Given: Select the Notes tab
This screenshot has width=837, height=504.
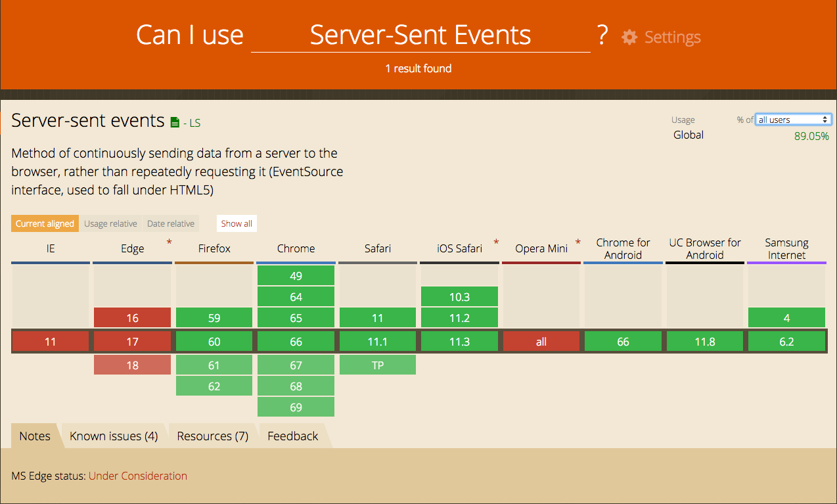Looking at the screenshot, I should tap(35, 436).
